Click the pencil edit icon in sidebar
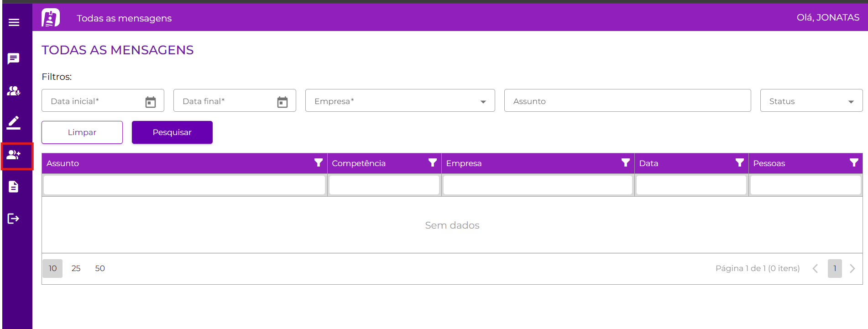 (14, 122)
